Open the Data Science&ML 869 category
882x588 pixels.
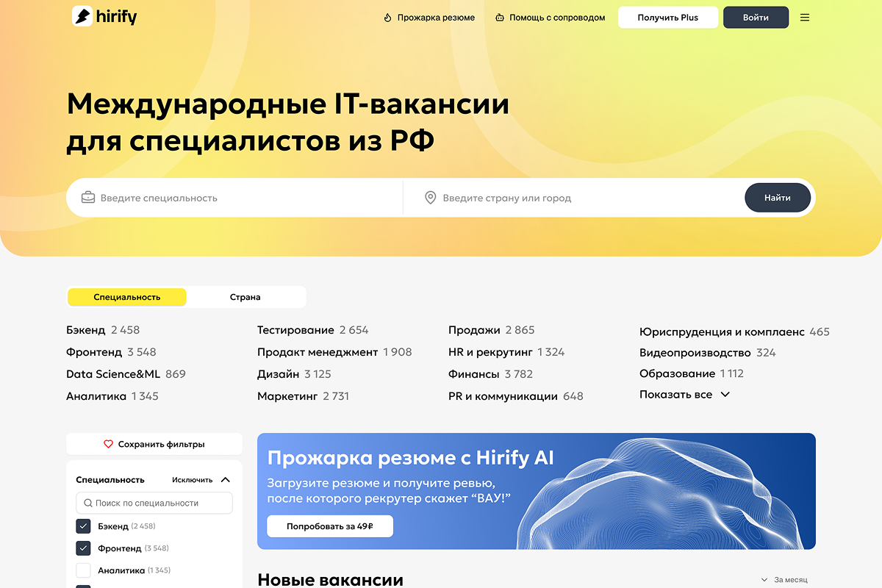point(126,374)
